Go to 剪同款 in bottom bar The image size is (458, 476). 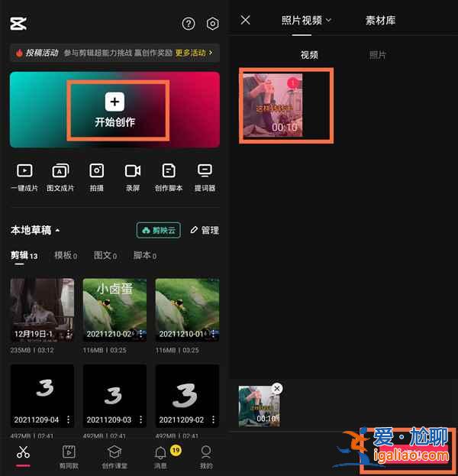(x=69, y=457)
